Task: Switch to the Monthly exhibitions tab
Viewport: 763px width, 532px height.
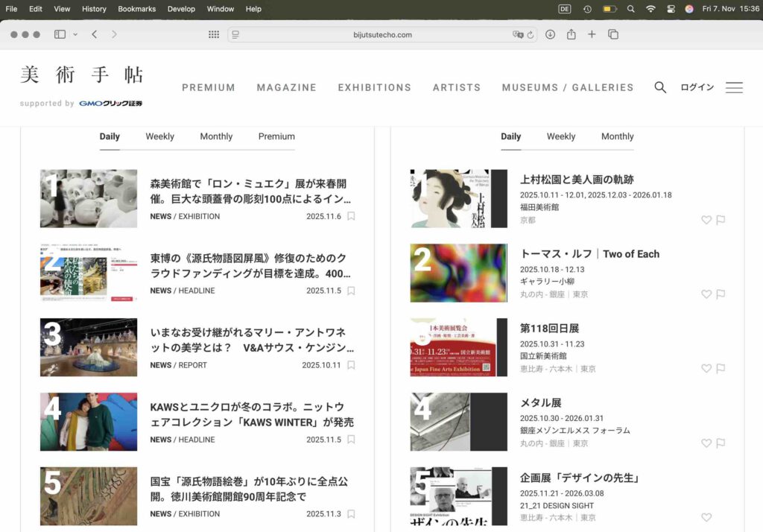Action: click(617, 136)
